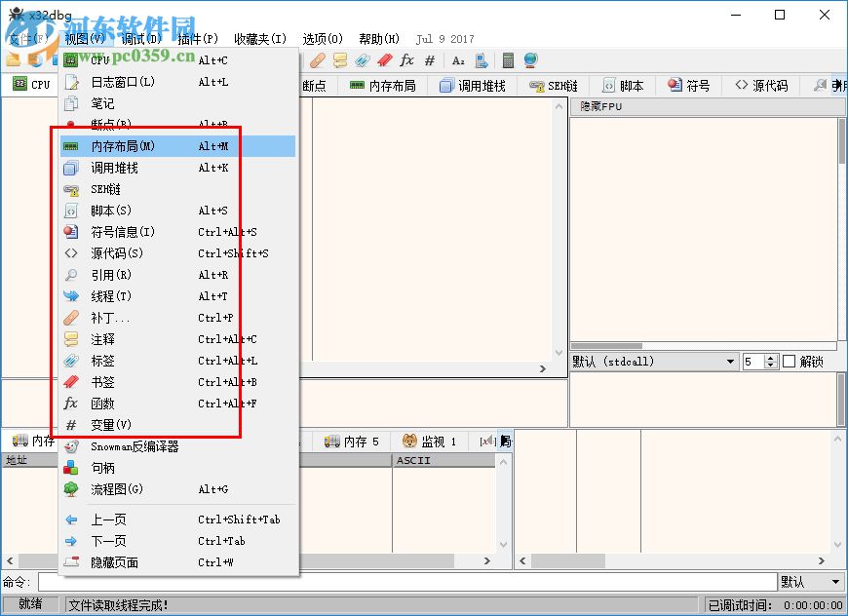The height and width of the screenshot is (616, 848).
Task: Open the SEH链 panel from the menu
Action: (124, 188)
